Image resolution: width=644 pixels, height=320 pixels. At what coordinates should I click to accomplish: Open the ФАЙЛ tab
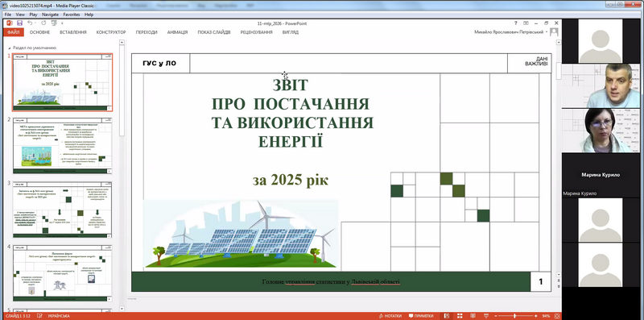point(14,32)
